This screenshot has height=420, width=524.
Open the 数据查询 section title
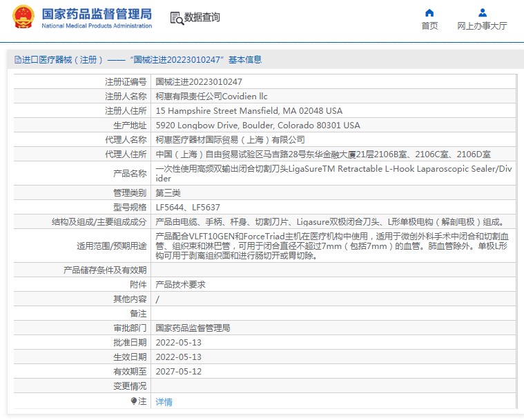[x=202, y=17]
